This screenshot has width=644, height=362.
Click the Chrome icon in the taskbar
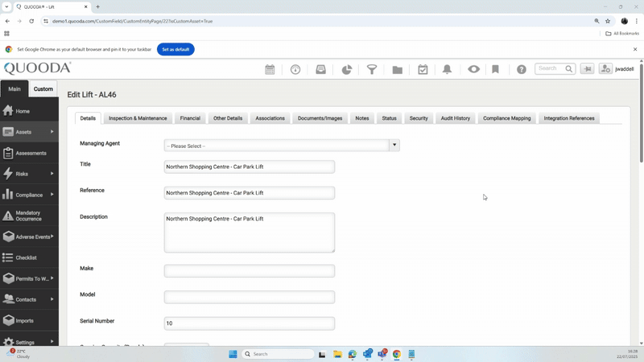point(396,354)
